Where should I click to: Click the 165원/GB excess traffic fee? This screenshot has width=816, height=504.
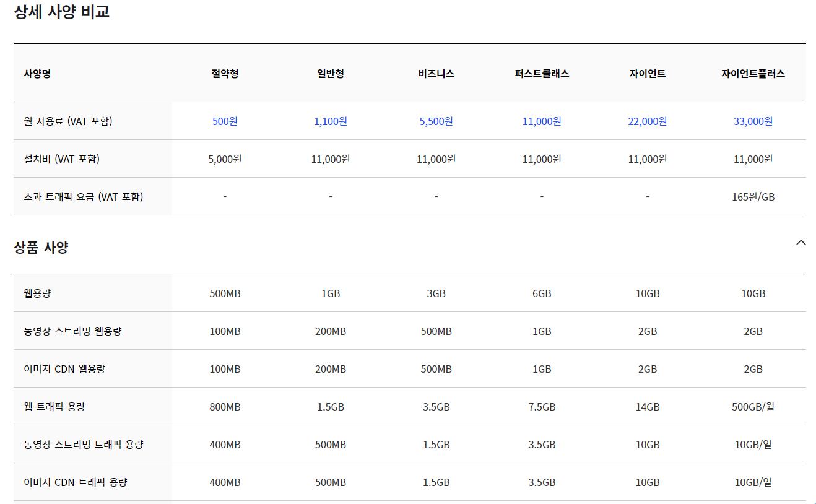753,197
